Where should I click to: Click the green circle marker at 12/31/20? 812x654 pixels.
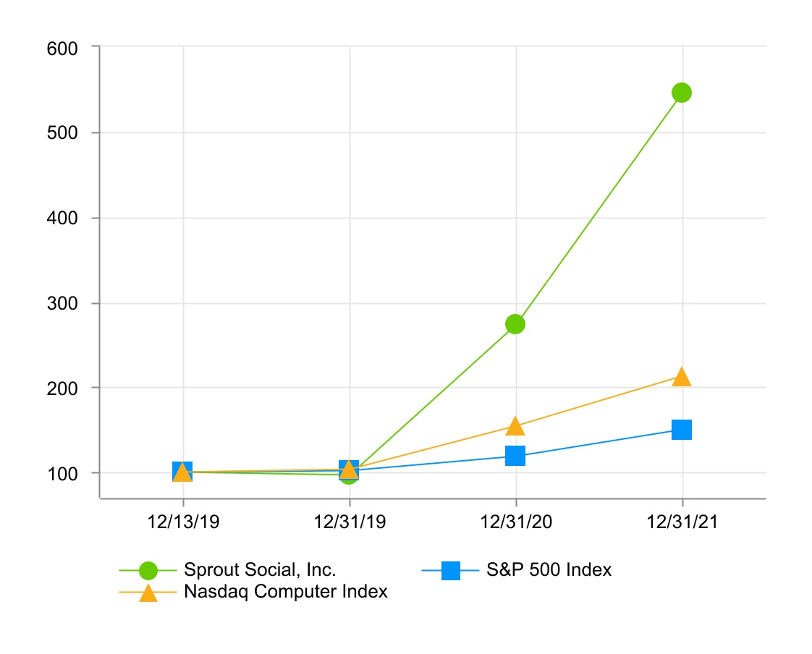coord(515,324)
